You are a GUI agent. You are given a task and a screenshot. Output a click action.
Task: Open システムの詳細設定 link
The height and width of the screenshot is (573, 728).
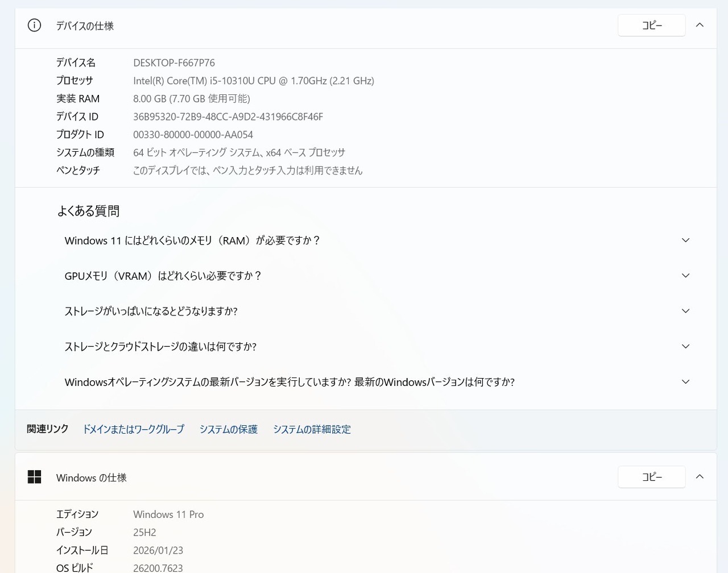point(312,429)
